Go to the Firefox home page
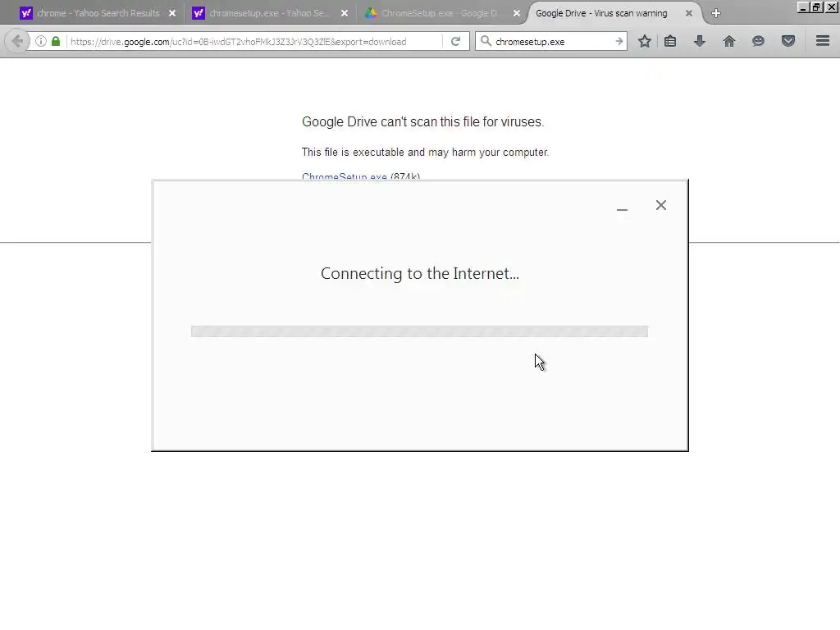Image resolution: width=840 pixels, height=630 pixels. pos(728,41)
